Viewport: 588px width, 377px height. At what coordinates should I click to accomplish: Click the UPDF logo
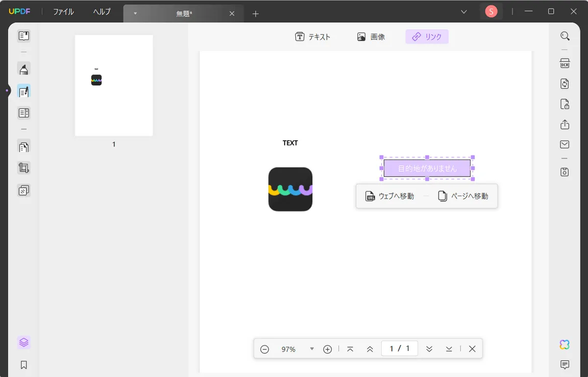(x=20, y=12)
